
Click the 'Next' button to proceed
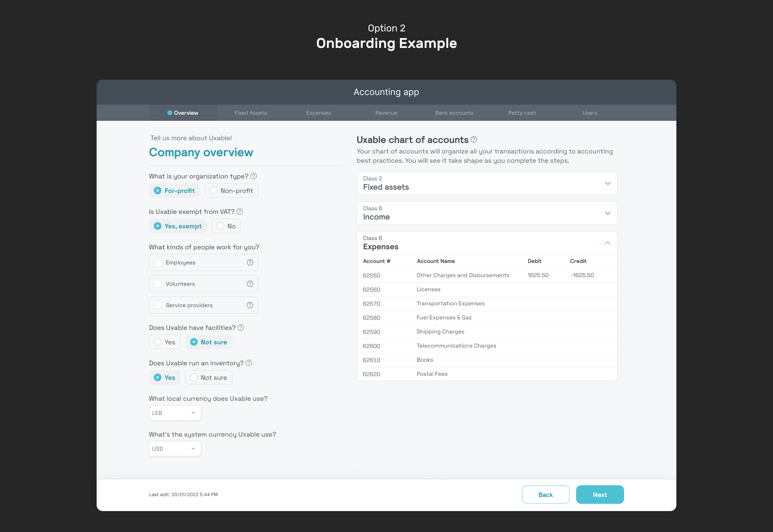[600, 495]
